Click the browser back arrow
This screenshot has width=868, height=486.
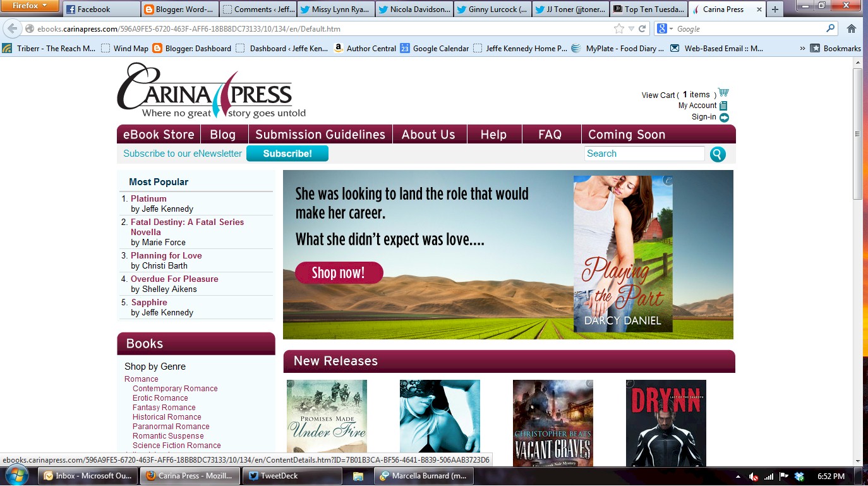pos(13,28)
